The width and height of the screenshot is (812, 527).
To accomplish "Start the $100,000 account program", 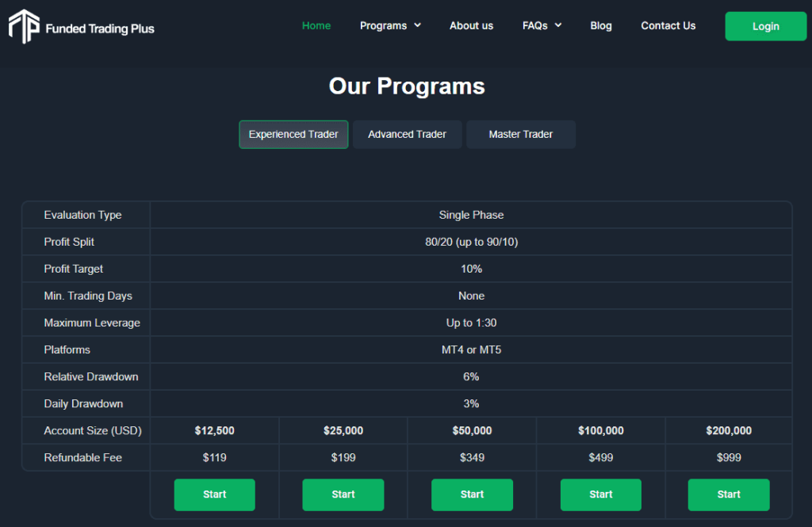I will pyautogui.click(x=601, y=495).
